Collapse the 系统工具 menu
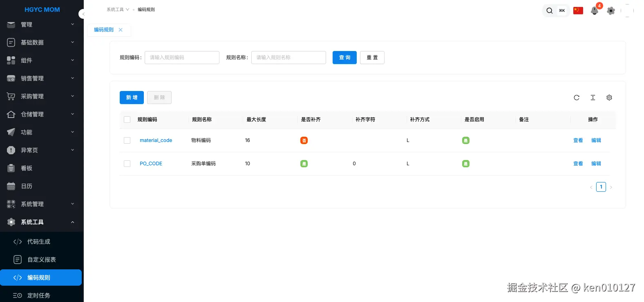Screen dimensions: 644x302 pyautogui.click(x=73, y=222)
